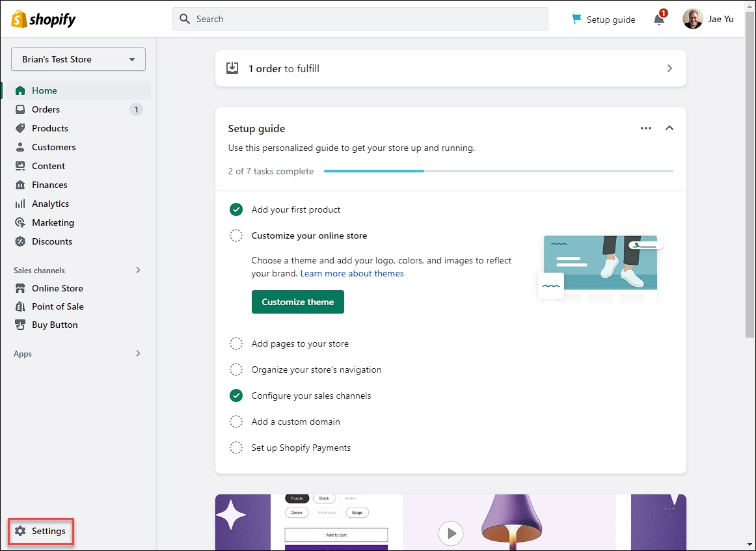Mark 'Add pages to your store' as complete
Screen dimensions: 756x551
pos(236,343)
